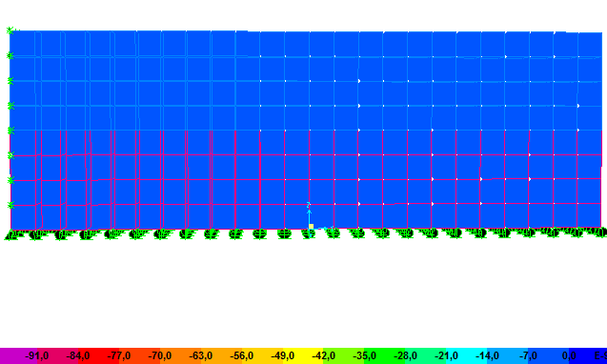Pick the -7,0 value in the color scale
This screenshot has height=364, width=607.
528,355
